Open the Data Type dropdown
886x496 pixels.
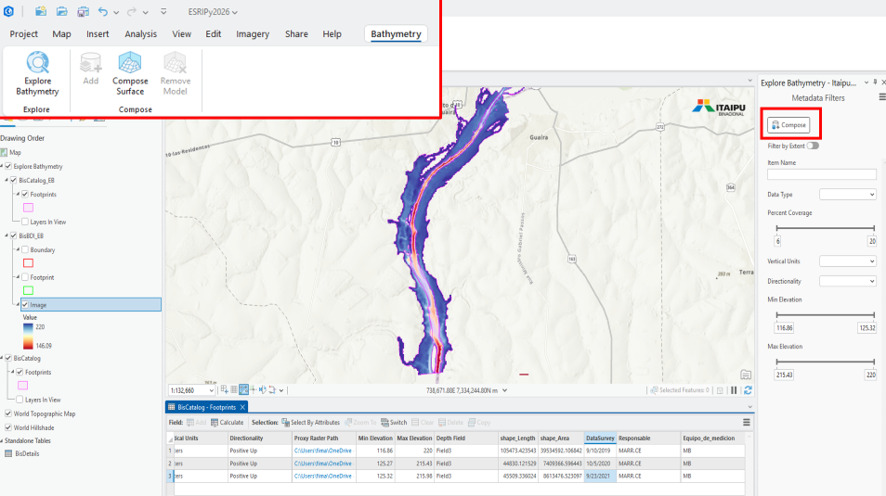[x=848, y=194]
